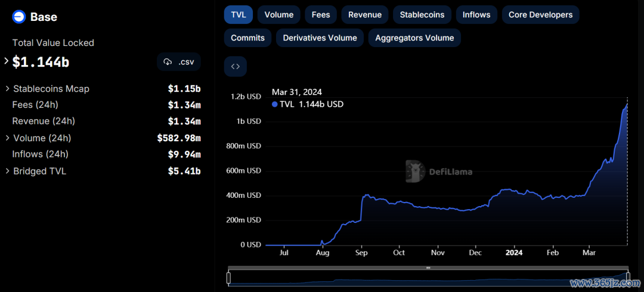Click the 400m USD y-axis label
Viewport: 644px width, 292px height.
(x=243, y=195)
